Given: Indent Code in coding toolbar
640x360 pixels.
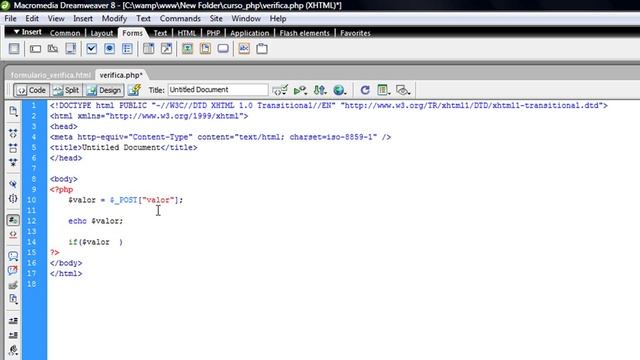Looking at the screenshot, I should 13,321.
